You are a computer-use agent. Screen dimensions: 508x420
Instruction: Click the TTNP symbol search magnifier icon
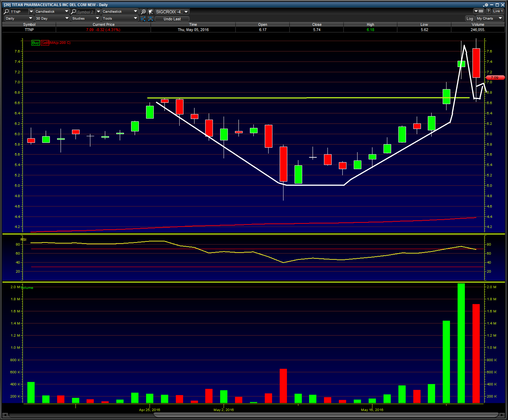tap(6, 12)
